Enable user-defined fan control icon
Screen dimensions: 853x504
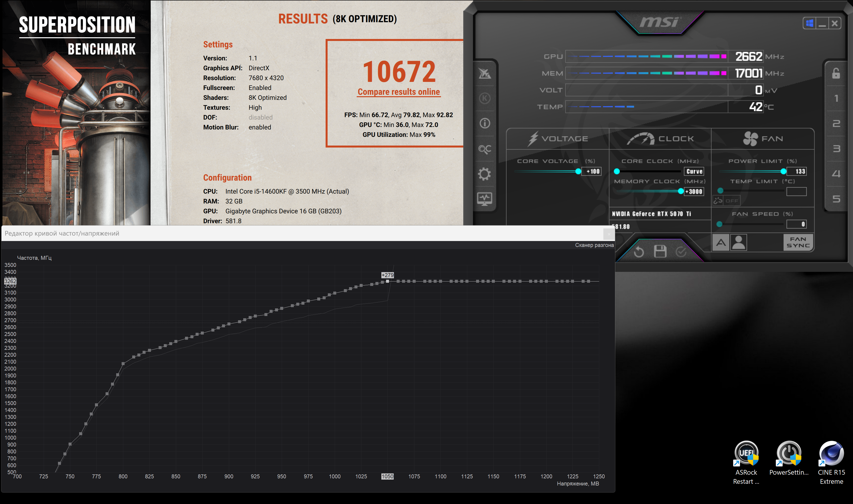pyautogui.click(x=739, y=243)
